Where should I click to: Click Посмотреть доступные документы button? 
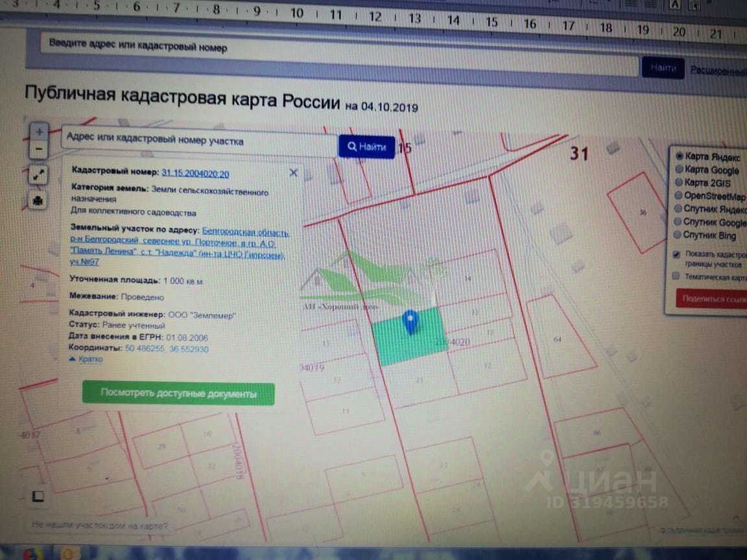point(178,393)
